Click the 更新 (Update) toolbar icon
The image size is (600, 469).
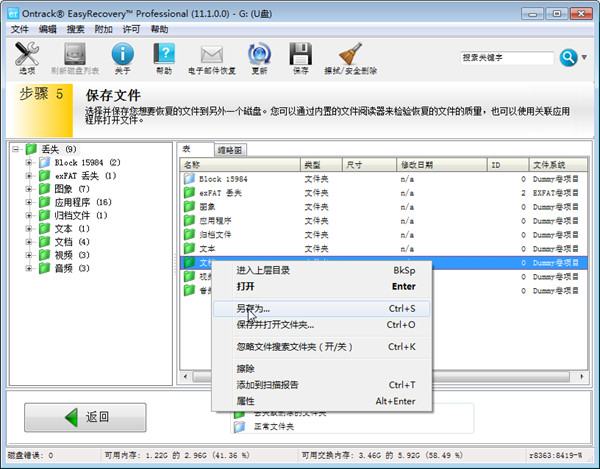click(x=259, y=56)
